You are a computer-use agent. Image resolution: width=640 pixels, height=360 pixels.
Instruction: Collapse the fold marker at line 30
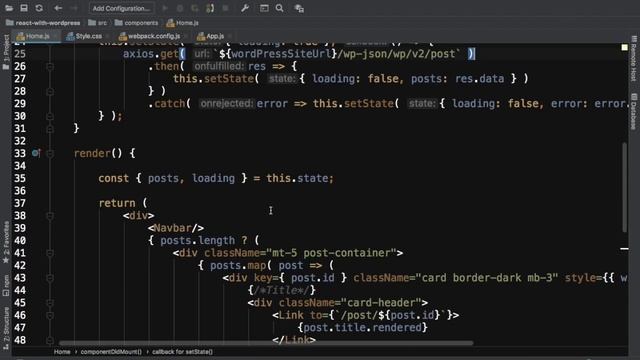pos(50,116)
